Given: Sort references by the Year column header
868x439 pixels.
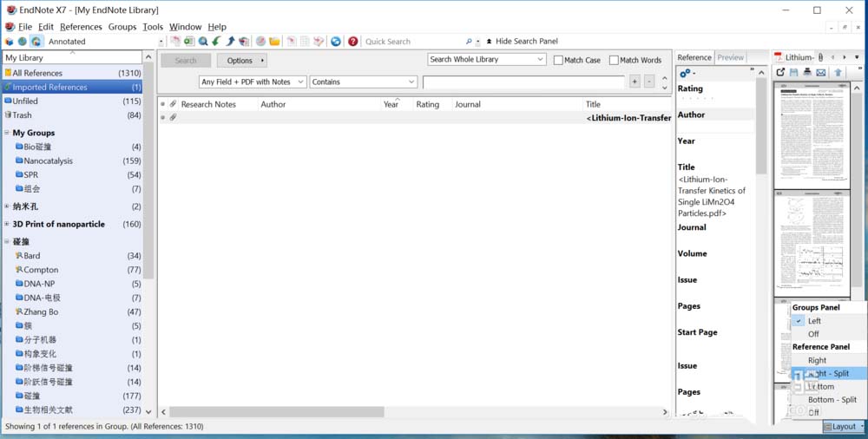Looking at the screenshot, I should point(391,104).
